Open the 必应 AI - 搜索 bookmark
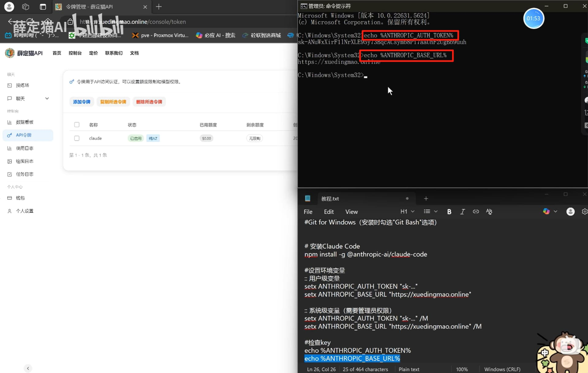Image resolution: width=588 pixels, height=373 pixels. [216, 35]
